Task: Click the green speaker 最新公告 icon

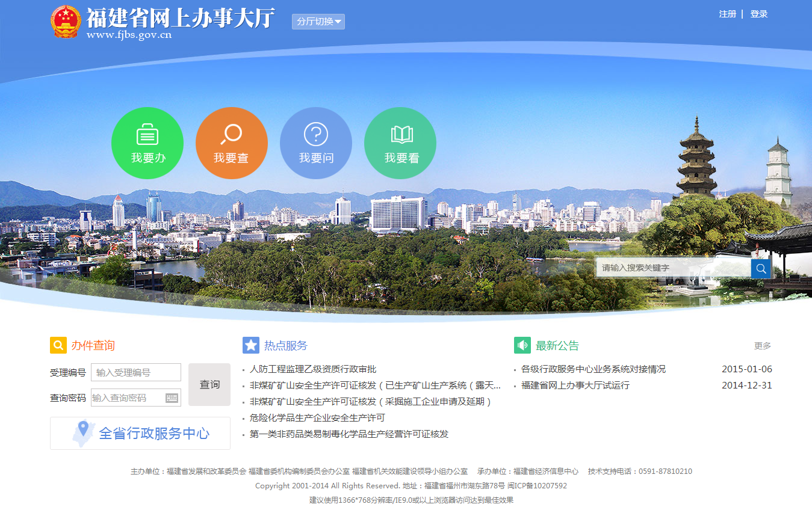Action: tap(522, 345)
